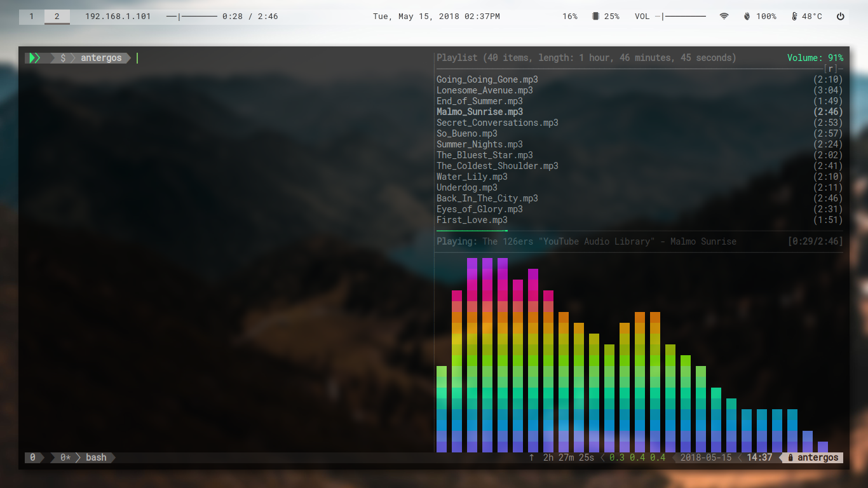This screenshot has width=868, height=488.
Task: Open the date and time display
Action: click(436, 17)
